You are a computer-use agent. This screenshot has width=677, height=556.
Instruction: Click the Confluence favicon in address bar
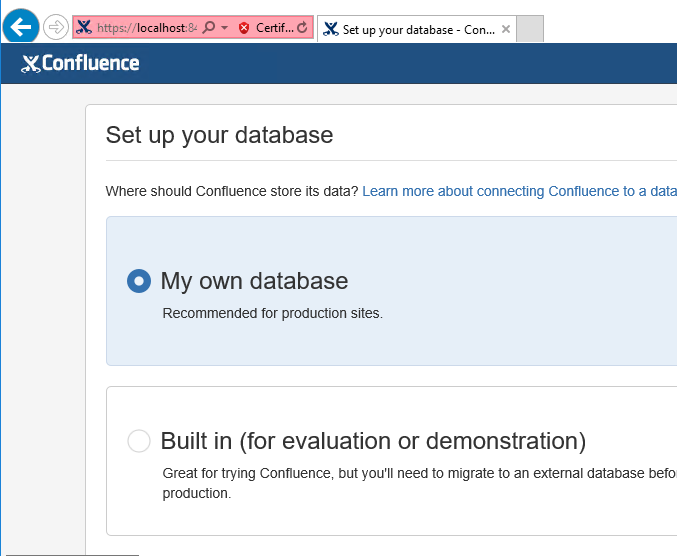[84, 28]
